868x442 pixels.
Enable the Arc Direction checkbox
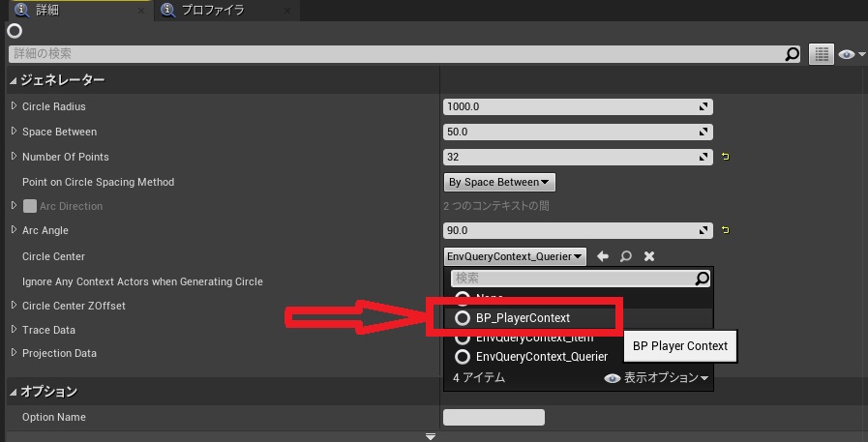(x=30, y=206)
